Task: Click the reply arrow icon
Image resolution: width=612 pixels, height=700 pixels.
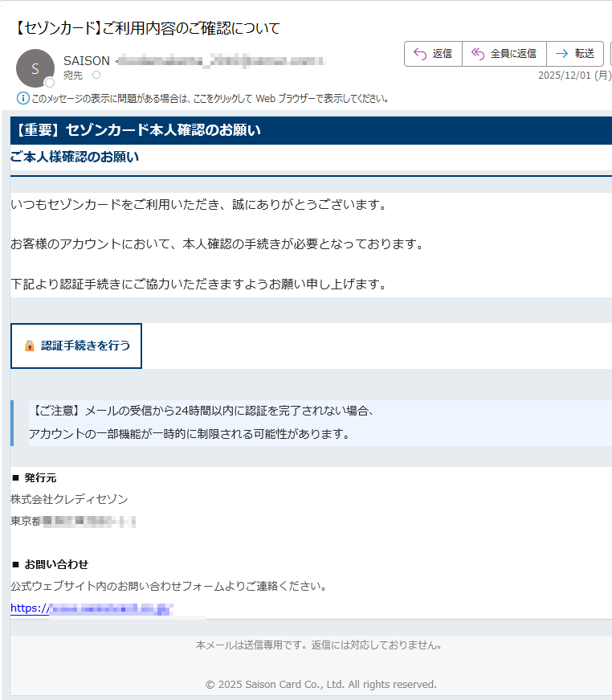Action: tap(418, 54)
